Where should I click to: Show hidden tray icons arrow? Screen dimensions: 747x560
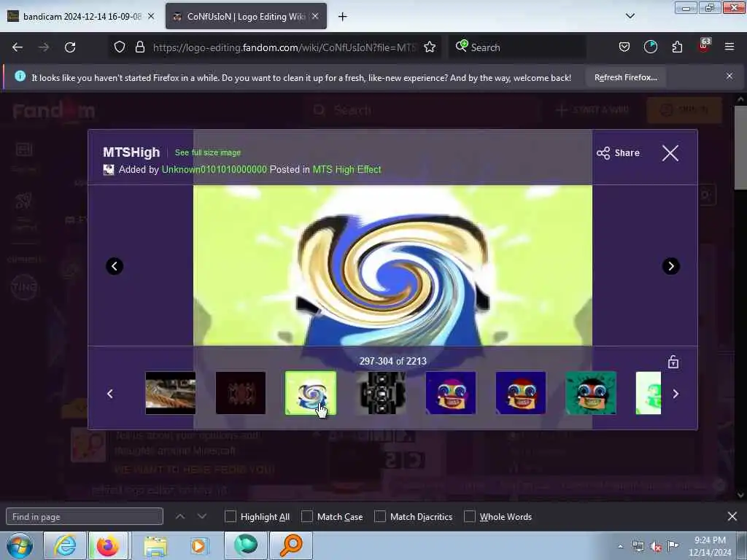620,547
